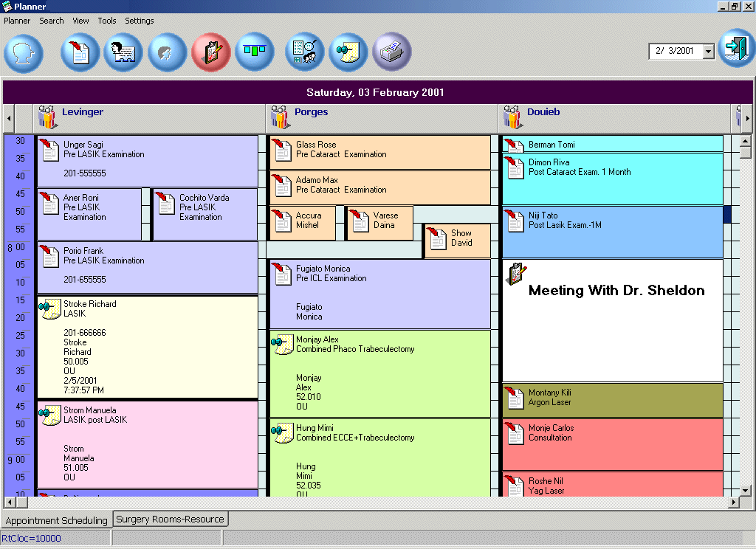756x549 pixels.
Task: Select Roshe Nil Yag Laser appointment
Action: 613,484
